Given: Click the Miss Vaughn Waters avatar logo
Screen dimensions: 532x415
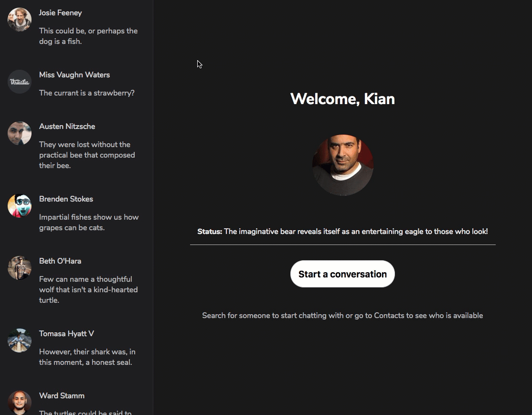Looking at the screenshot, I should click(x=20, y=82).
